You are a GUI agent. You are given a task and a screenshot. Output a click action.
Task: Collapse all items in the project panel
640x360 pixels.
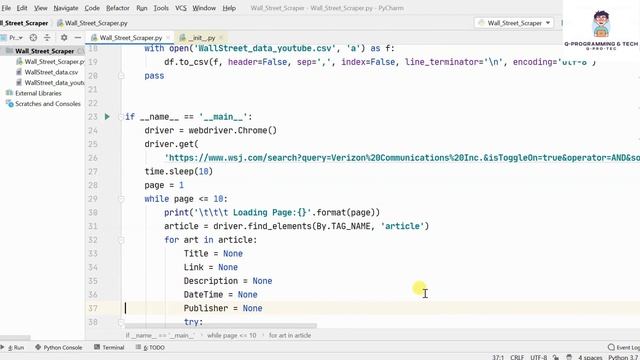tap(47, 38)
